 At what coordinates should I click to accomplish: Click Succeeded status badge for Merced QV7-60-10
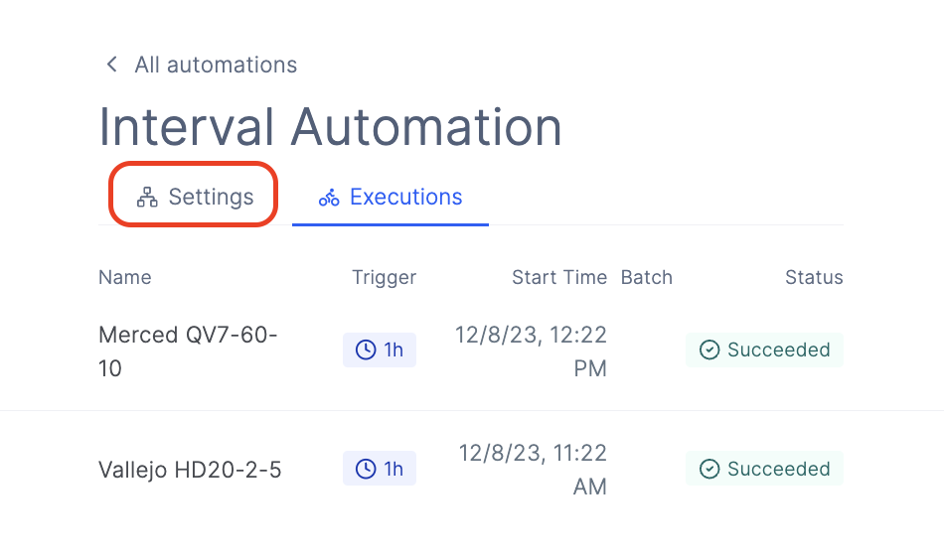(x=764, y=350)
